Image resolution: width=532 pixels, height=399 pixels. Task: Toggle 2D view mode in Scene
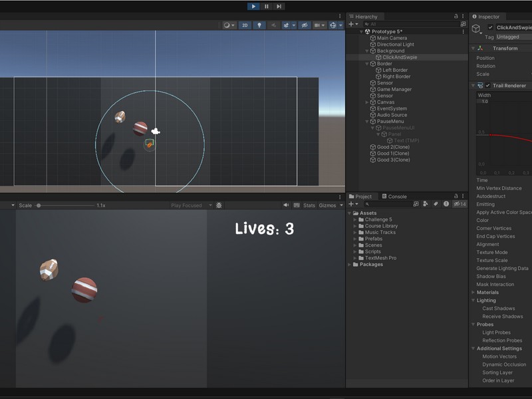tap(245, 25)
